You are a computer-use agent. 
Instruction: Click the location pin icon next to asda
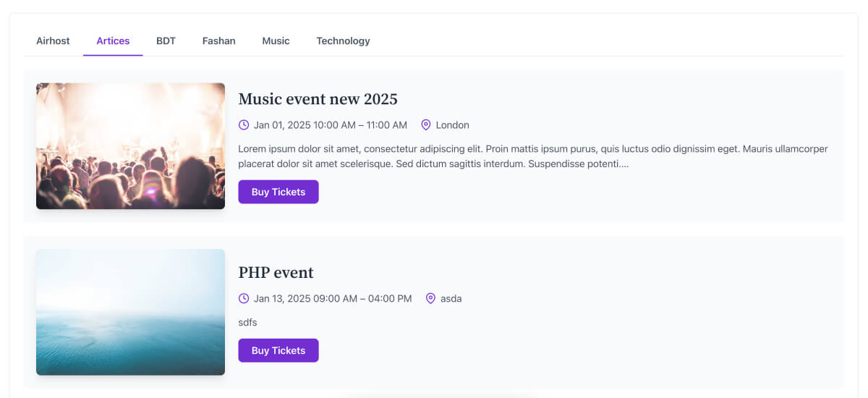pyautogui.click(x=430, y=298)
